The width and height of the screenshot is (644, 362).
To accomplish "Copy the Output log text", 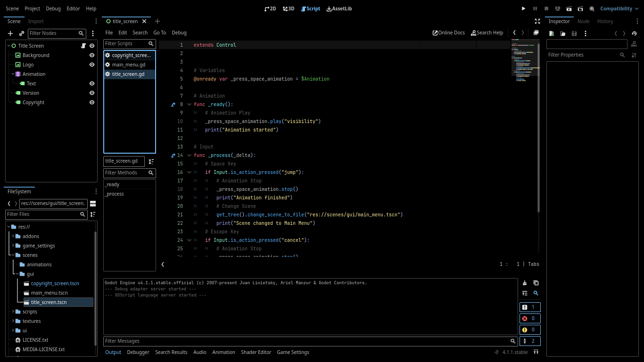I will pos(536,282).
